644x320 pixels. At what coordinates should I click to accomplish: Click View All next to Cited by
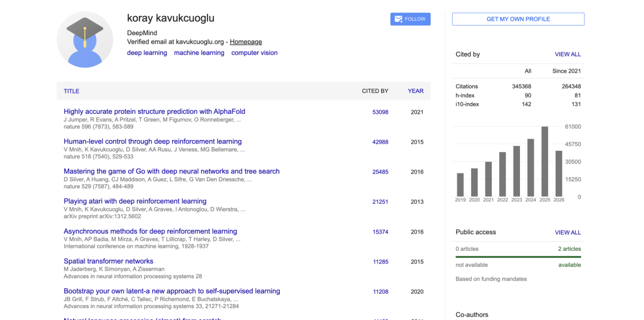point(568,54)
